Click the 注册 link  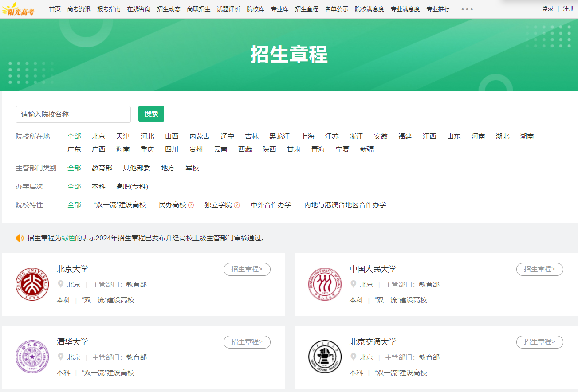point(569,8)
